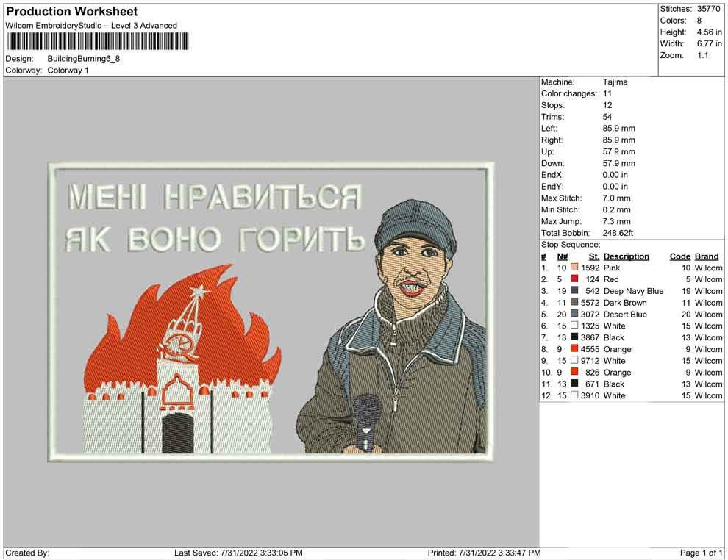Screen dimensions: 728x560
Task: Click the 'Brand' column header
Action: coord(707,256)
